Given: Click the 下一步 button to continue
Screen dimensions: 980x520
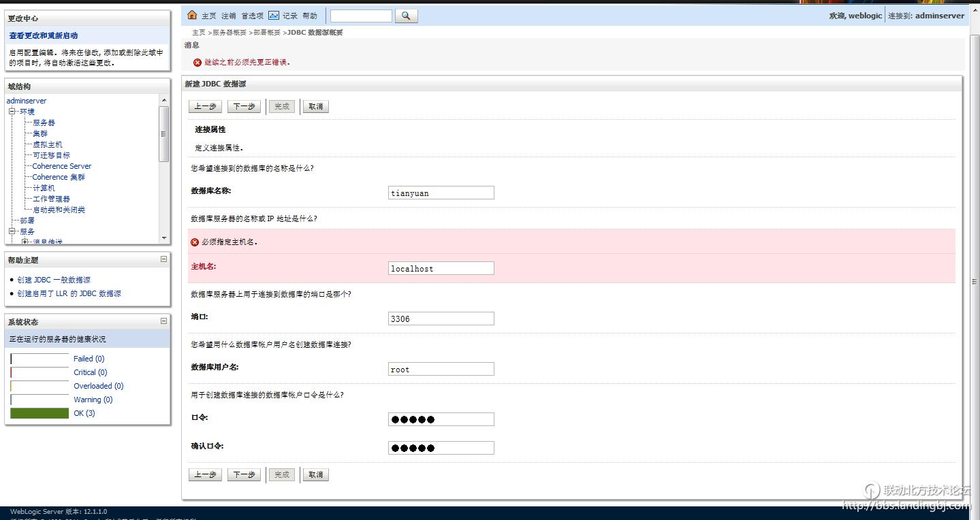Looking at the screenshot, I should pos(244,106).
